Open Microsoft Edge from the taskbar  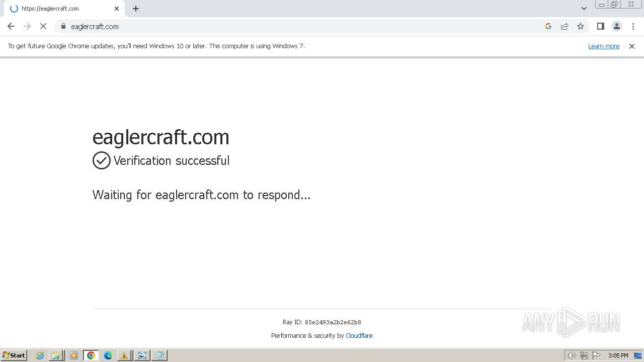(108, 355)
